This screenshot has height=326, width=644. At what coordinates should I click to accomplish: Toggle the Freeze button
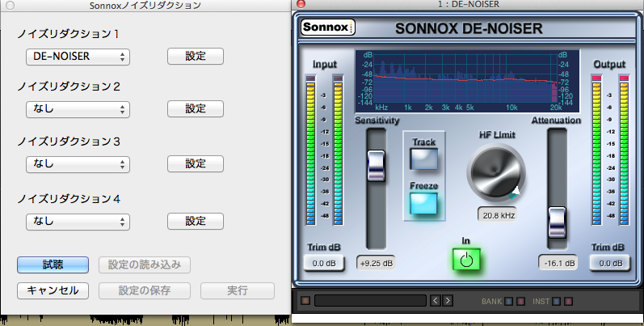point(424,204)
